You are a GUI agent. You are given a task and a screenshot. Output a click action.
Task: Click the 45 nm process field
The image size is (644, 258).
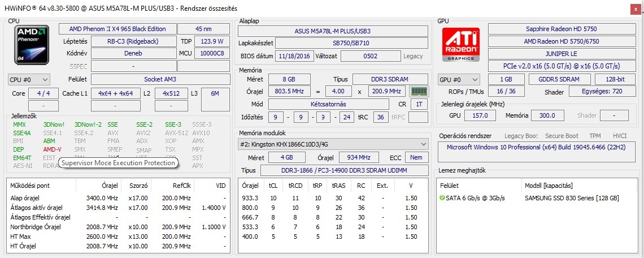[x=204, y=29]
